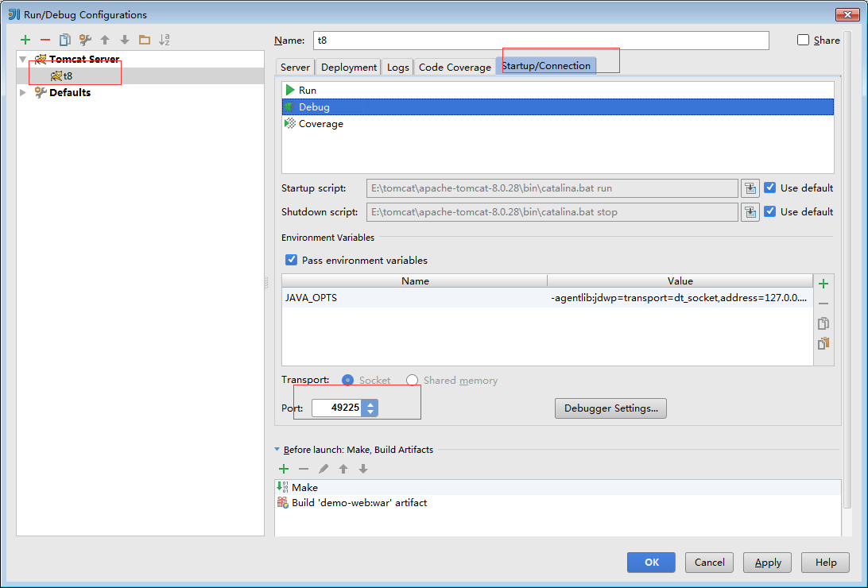Close the Run/Debug Configurations dialog
This screenshot has width=868, height=588.
[847, 14]
